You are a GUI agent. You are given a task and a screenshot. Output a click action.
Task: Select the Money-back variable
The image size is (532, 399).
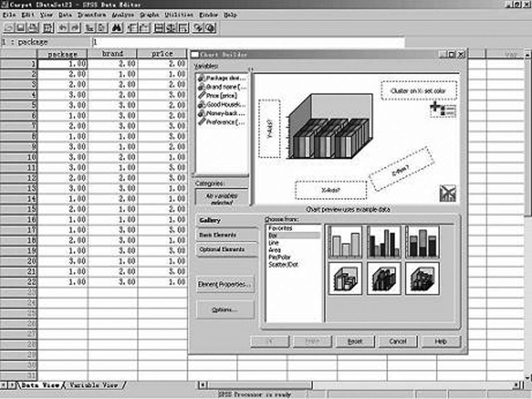[x=222, y=113]
